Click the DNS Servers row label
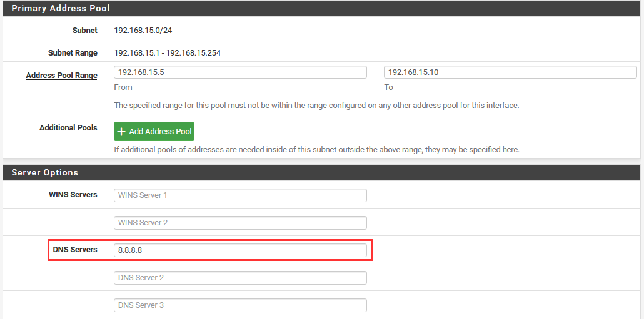 (x=75, y=250)
